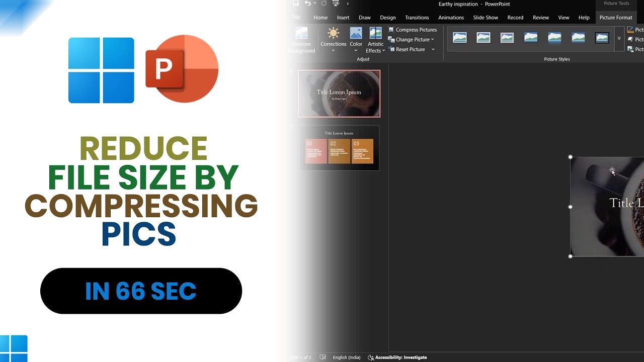Open the Record tab
644x362 pixels.
coord(515,18)
